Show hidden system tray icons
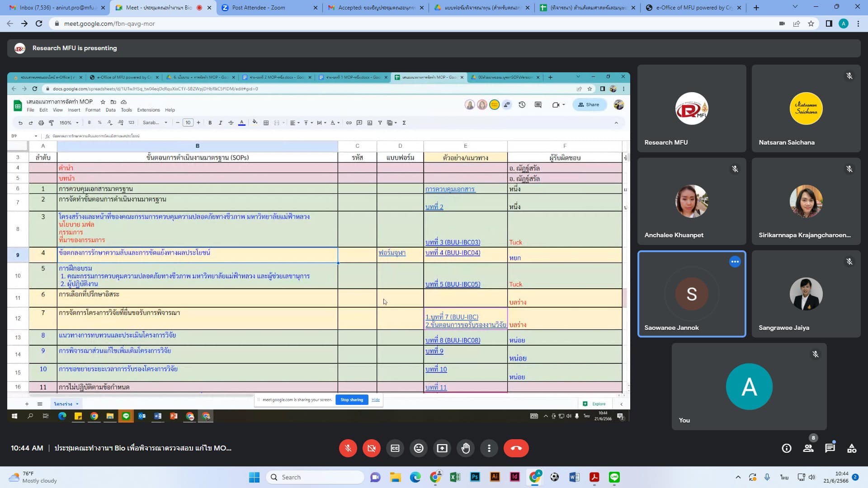 [x=738, y=477]
